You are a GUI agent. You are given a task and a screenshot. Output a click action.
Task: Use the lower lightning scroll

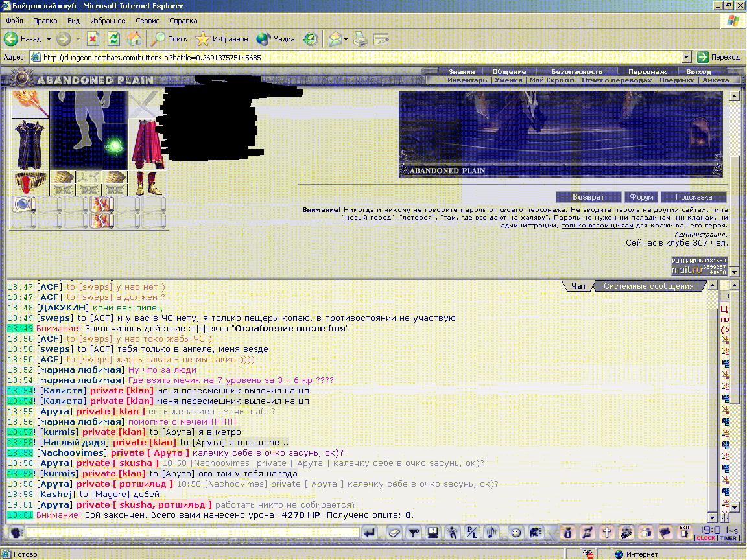102,220
